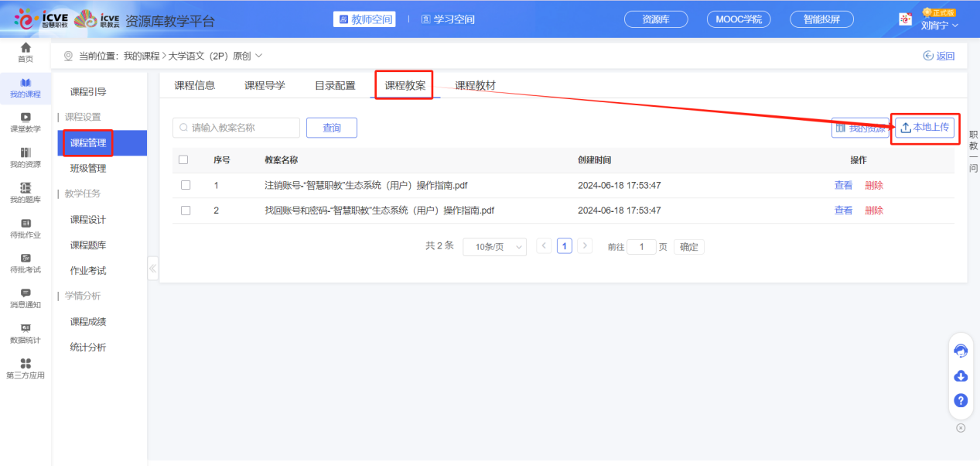The image size is (980, 466).
Task: Launch 第三方应用 sidebar icon
Action: click(25, 370)
